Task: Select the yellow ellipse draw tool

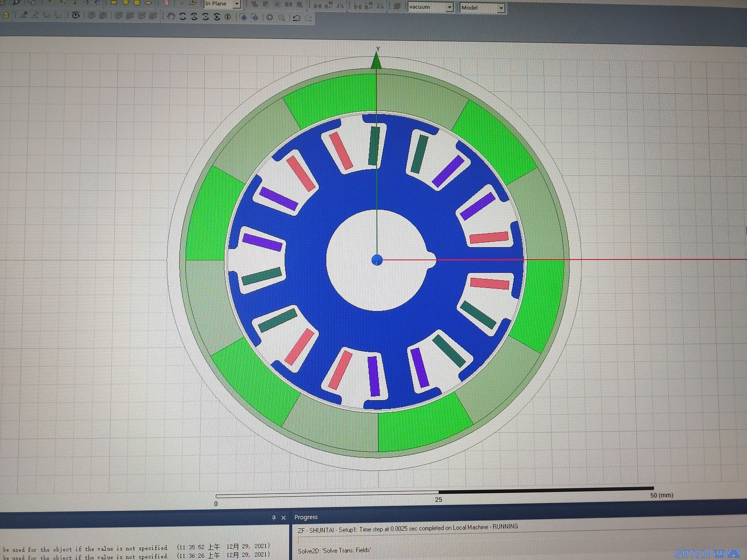Action: (x=148, y=3)
